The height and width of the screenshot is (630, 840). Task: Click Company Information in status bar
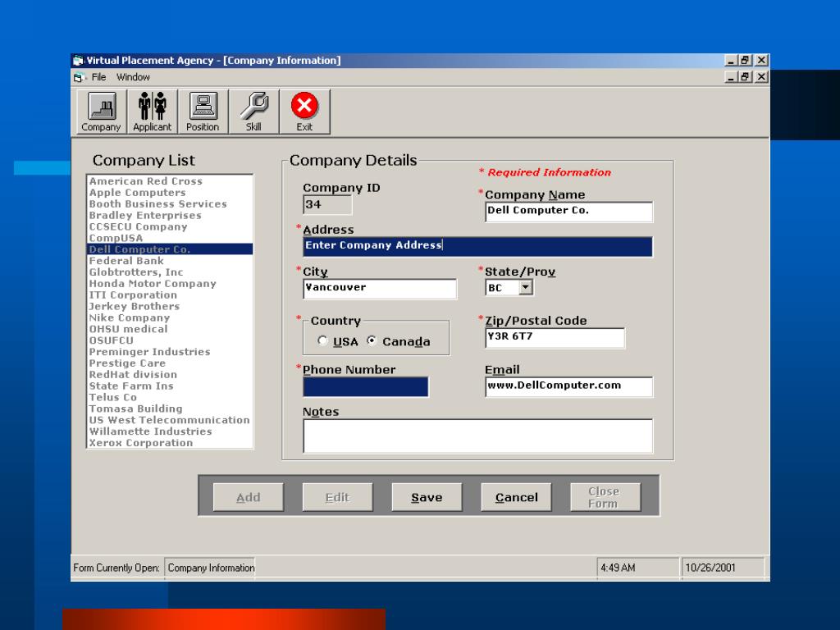211,568
